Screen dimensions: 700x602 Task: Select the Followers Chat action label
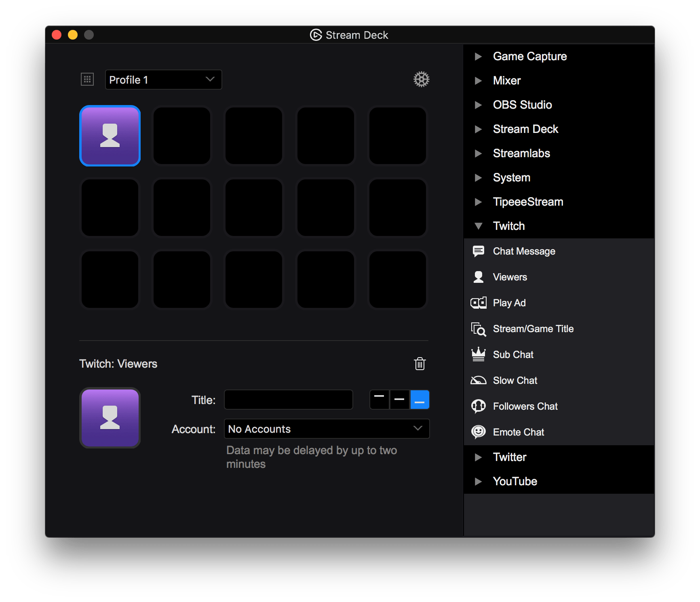(x=525, y=406)
